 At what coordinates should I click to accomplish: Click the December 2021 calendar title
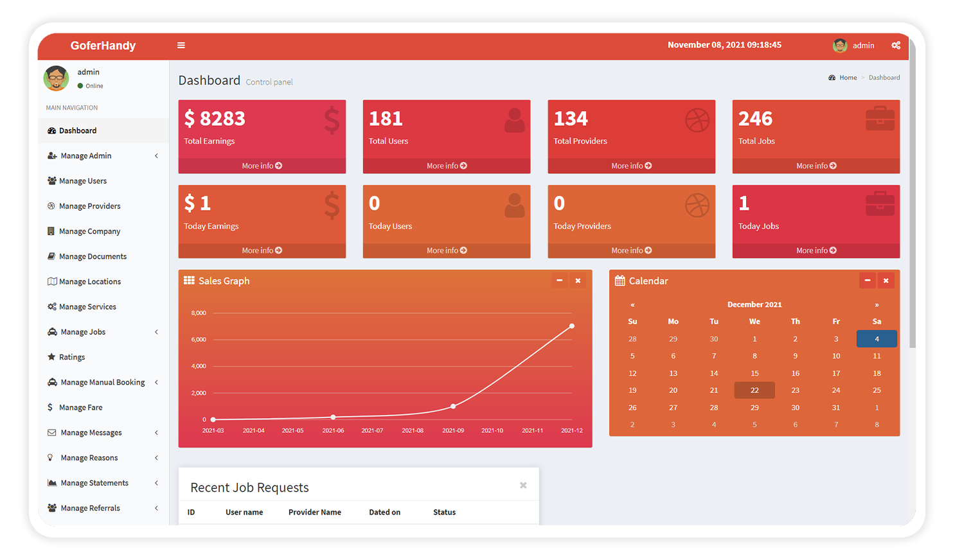pyautogui.click(x=754, y=305)
